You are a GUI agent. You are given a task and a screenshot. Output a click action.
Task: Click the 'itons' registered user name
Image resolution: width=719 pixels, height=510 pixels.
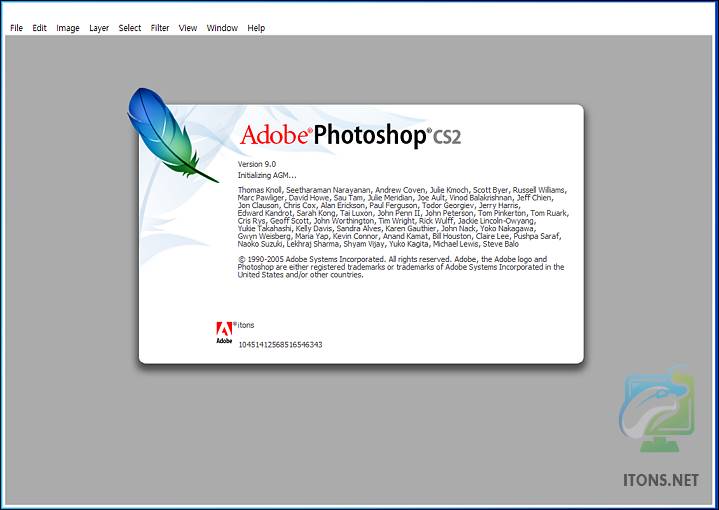click(246, 325)
